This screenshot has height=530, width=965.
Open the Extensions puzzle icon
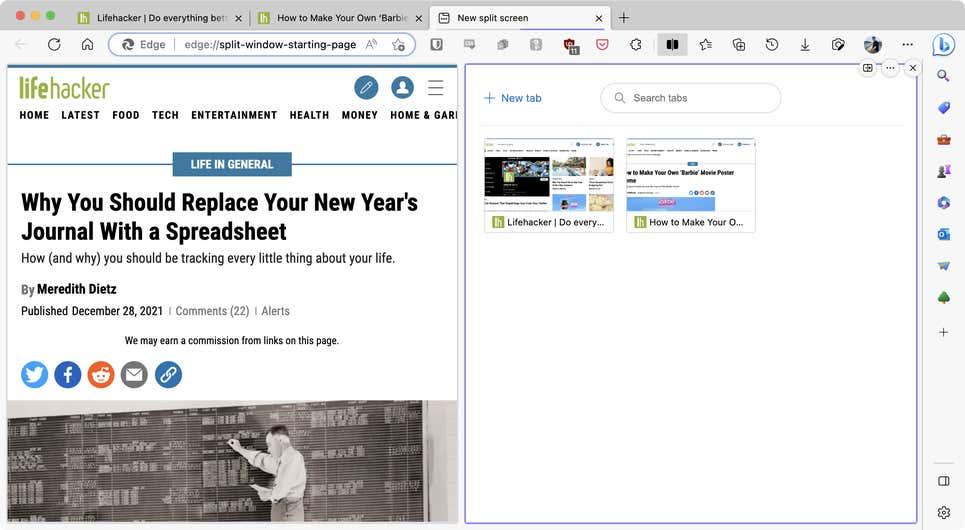click(x=636, y=44)
